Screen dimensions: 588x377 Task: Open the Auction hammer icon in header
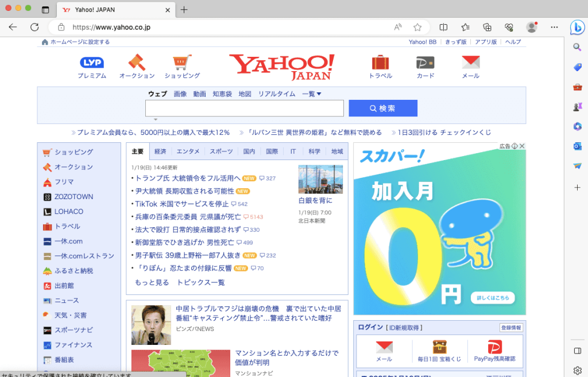(x=137, y=62)
